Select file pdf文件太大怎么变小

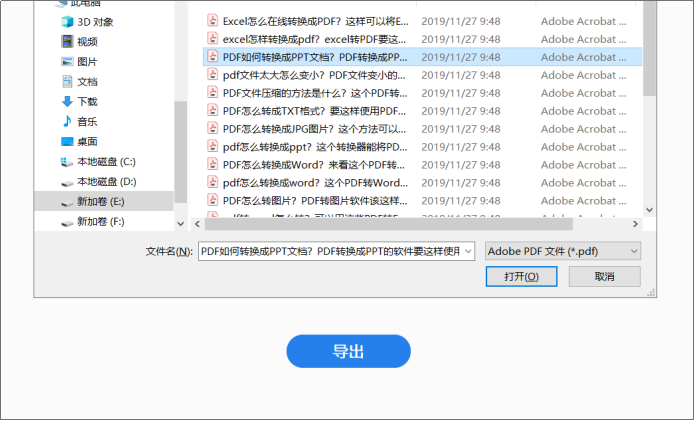314,75
